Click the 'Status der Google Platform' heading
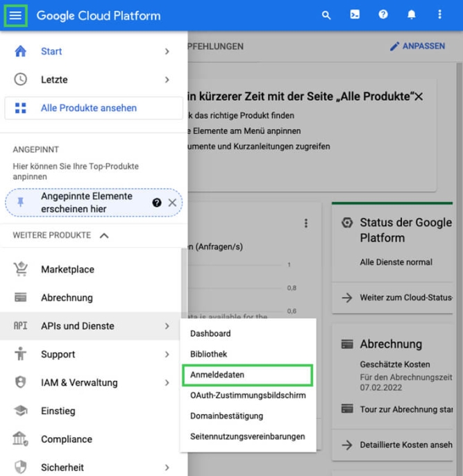This screenshot has width=463, height=476. click(405, 230)
